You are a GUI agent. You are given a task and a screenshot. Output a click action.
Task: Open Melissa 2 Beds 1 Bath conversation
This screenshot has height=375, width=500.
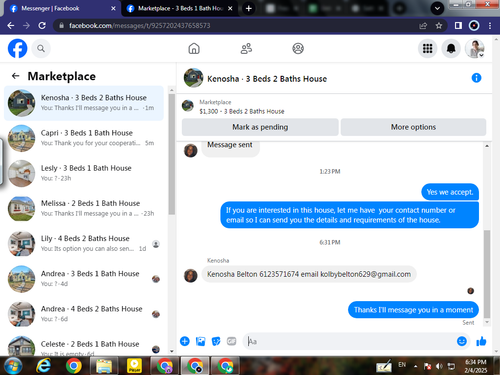coord(84,208)
